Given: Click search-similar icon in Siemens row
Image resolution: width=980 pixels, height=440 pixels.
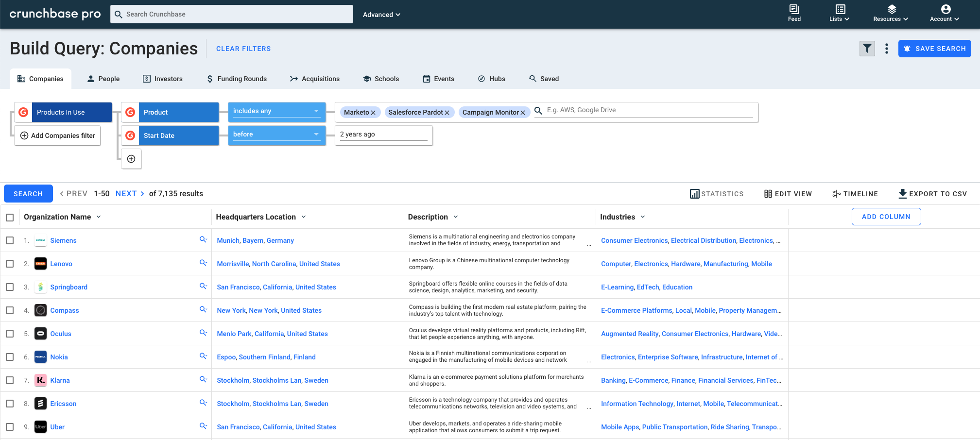Looking at the screenshot, I should click(203, 239).
